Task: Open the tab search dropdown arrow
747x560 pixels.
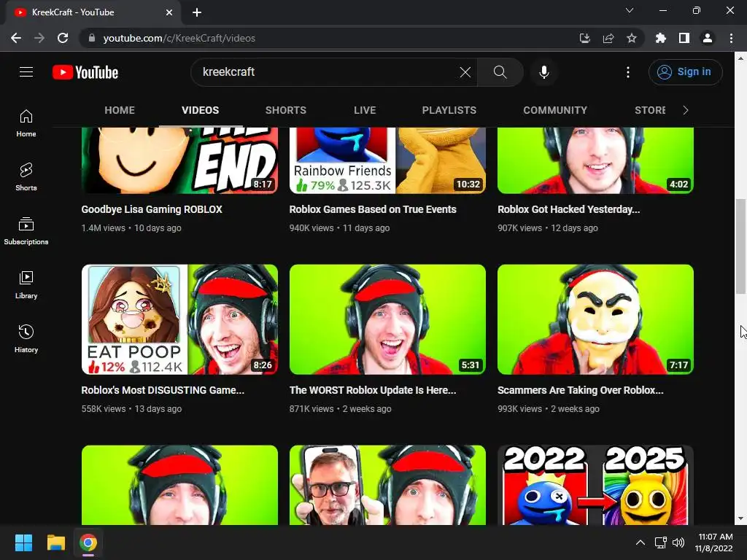Action: pyautogui.click(x=630, y=10)
